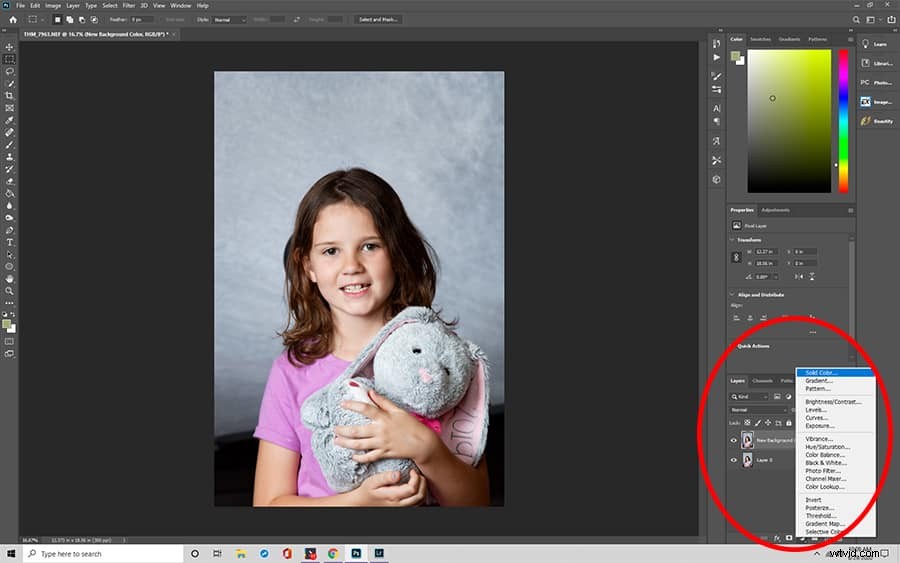Click the hue spectrum slider

[843, 121]
